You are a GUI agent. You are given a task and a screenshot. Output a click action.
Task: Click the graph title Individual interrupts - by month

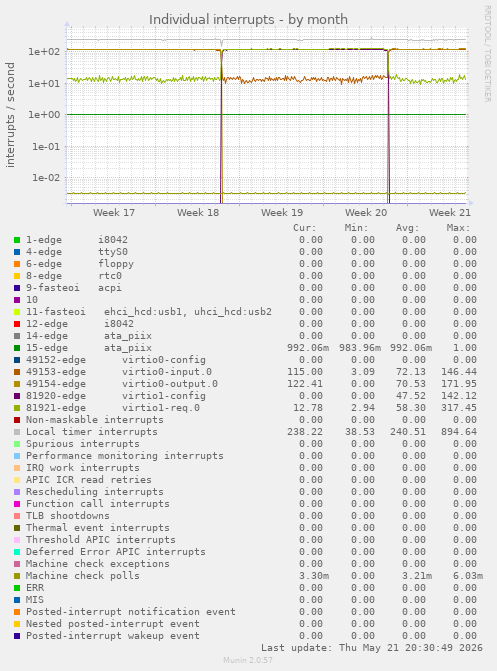(x=248, y=20)
